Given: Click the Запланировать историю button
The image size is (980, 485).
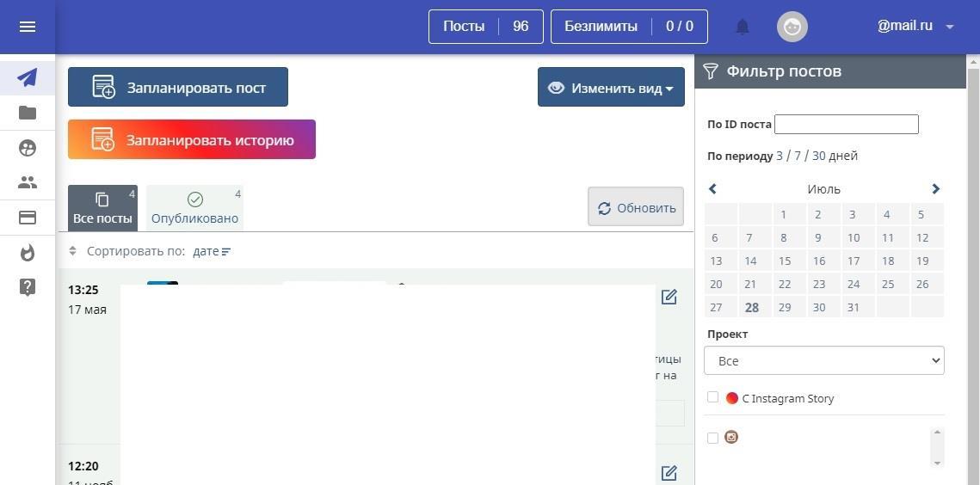Looking at the screenshot, I should click(x=192, y=139).
